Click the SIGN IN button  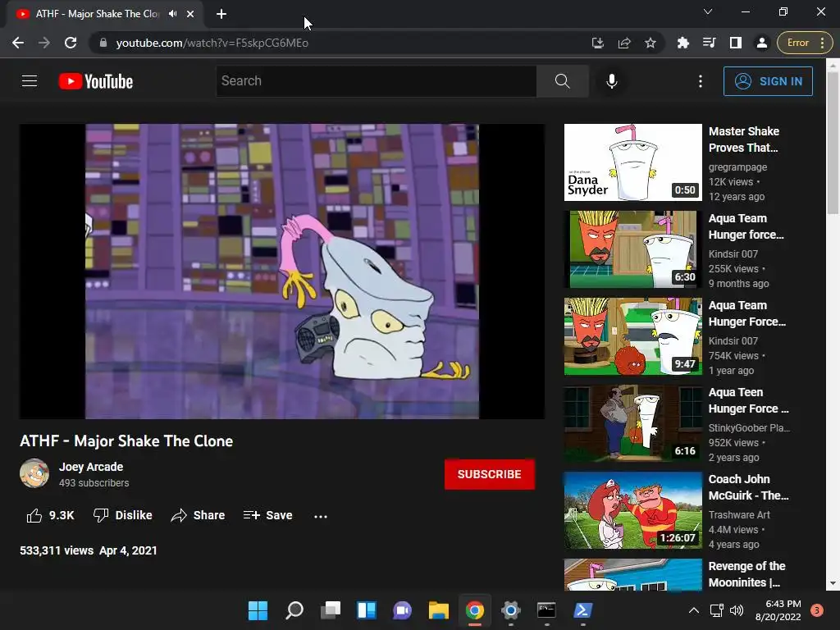(x=768, y=81)
